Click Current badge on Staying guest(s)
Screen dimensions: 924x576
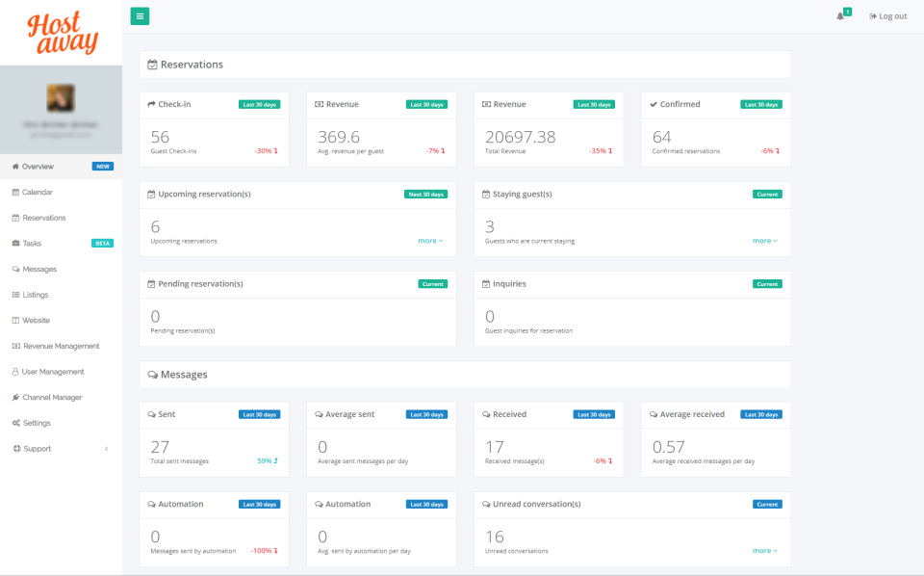tap(767, 194)
